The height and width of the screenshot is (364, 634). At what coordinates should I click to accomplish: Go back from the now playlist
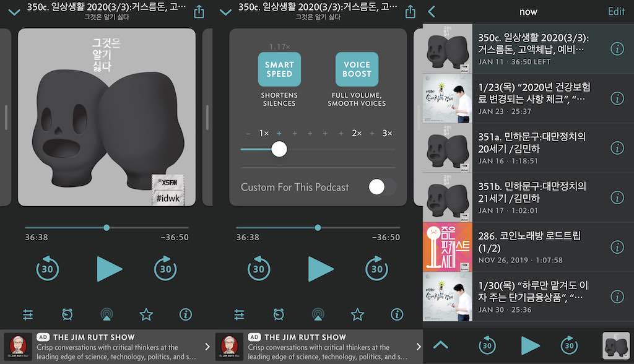[432, 12]
